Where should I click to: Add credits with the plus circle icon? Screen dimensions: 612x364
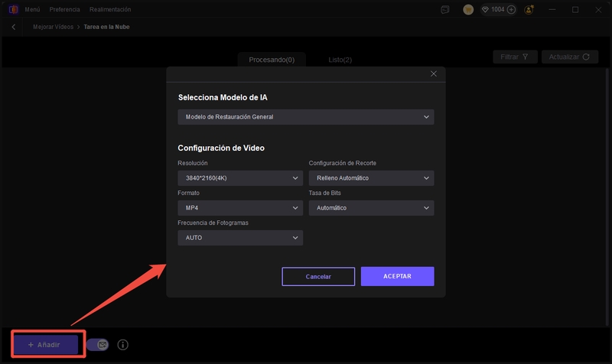point(511,10)
